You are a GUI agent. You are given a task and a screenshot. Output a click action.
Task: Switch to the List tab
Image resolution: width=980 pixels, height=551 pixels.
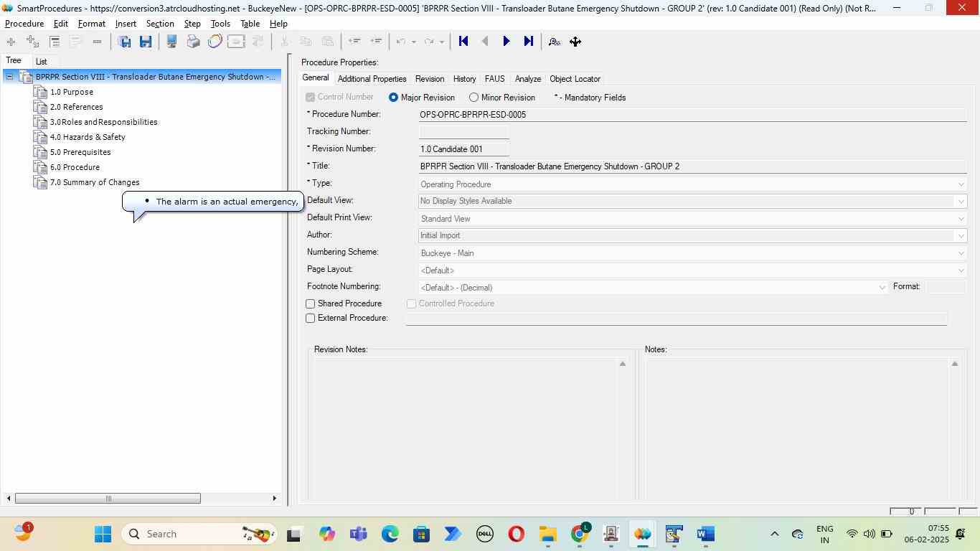[x=41, y=62]
